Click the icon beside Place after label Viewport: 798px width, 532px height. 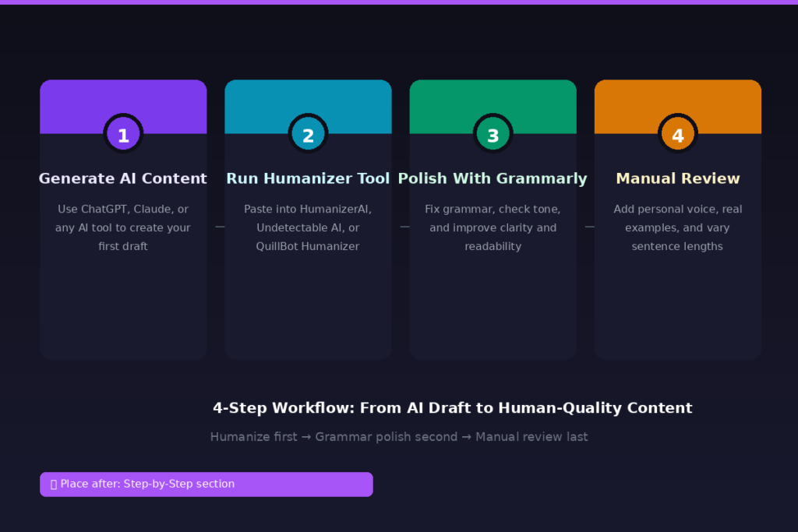53,484
